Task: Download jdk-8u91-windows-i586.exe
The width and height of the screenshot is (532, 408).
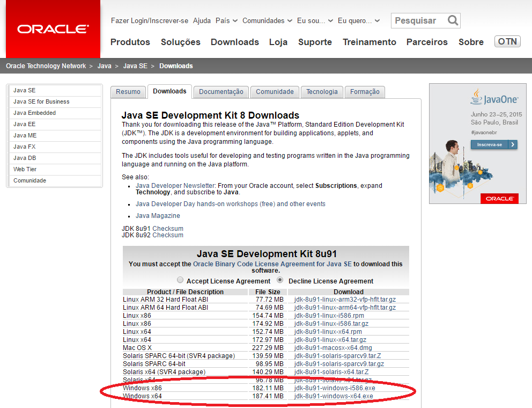Action: pos(335,388)
